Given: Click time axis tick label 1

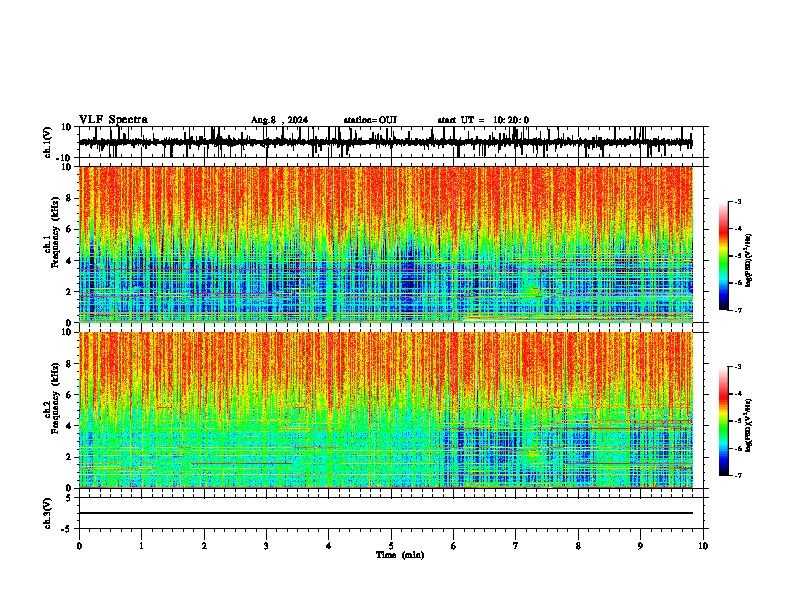Looking at the screenshot, I should [141, 546].
